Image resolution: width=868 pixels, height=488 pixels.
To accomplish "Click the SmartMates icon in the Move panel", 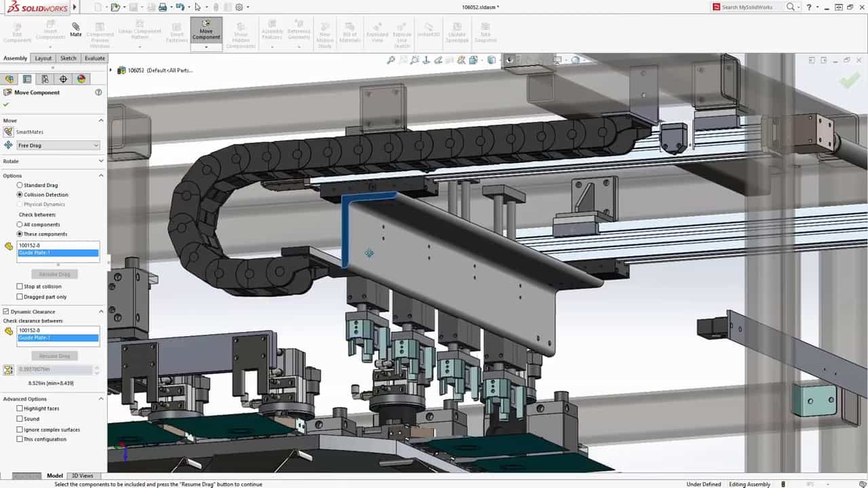I will pos(10,132).
